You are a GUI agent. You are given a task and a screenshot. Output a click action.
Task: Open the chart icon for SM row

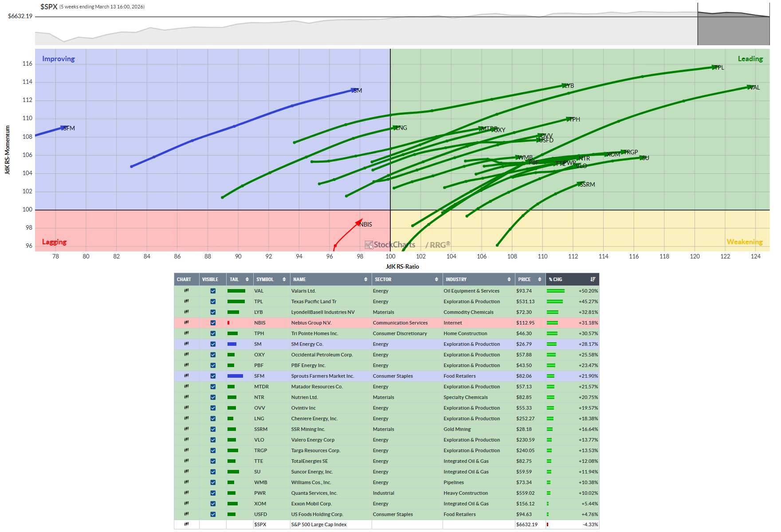tap(187, 344)
